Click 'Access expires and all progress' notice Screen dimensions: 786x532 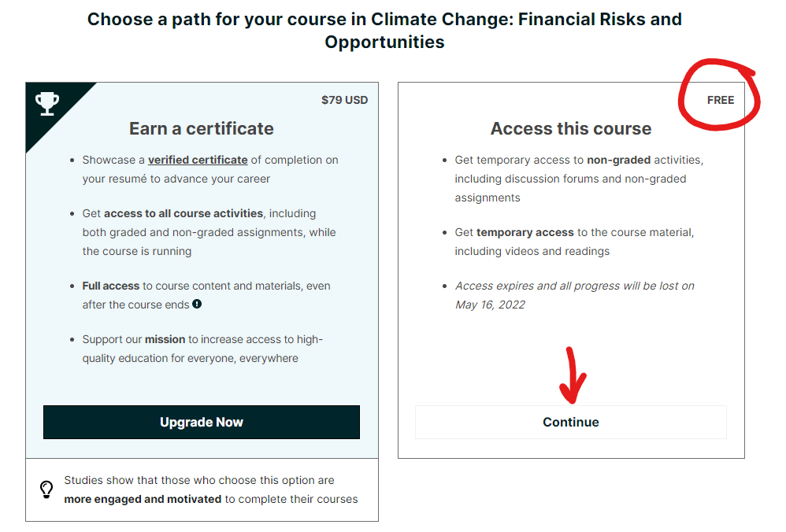click(574, 286)
